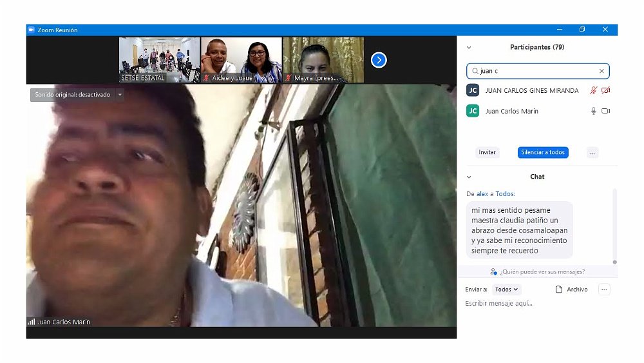Viewport: 644px width, 363px height.
Task: Open the 'Todos' recipient dropdown in chat
Action: tap(507, 289)
